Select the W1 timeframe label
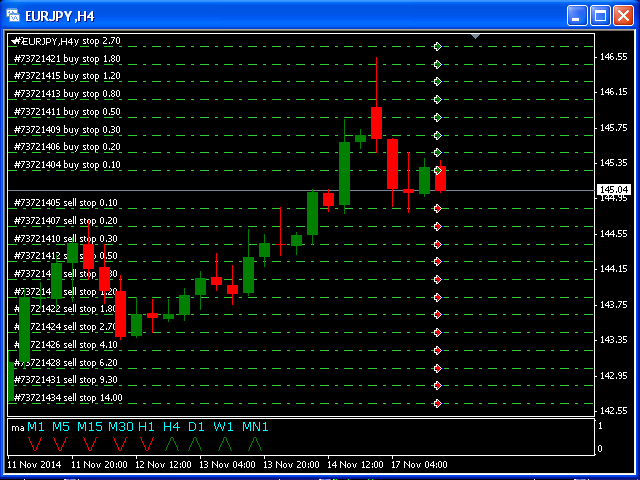The image size is (640, 480). (223, 427)
